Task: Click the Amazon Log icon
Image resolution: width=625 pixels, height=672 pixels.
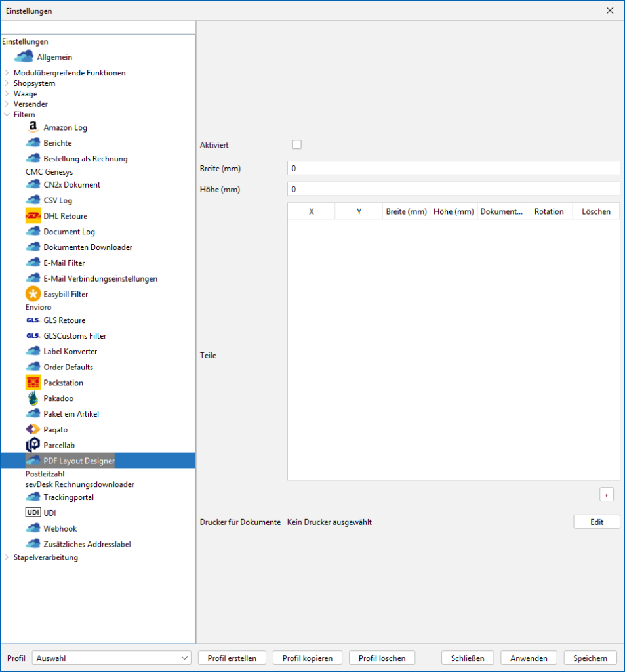Action: (x=33, y=127)
